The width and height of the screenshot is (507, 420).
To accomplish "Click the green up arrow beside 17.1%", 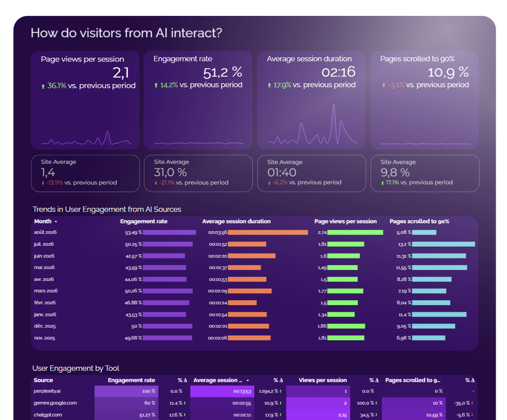I will tap(382, 183).
